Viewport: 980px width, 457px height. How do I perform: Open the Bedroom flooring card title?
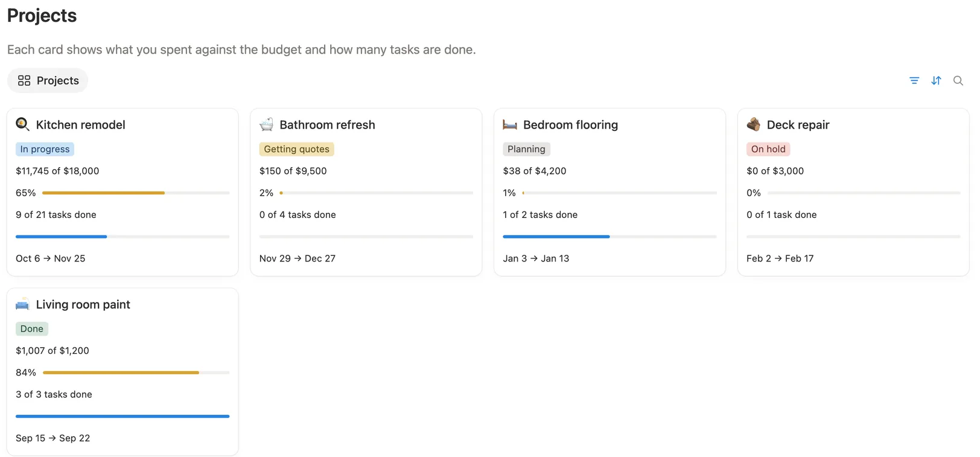pos(570,125)
